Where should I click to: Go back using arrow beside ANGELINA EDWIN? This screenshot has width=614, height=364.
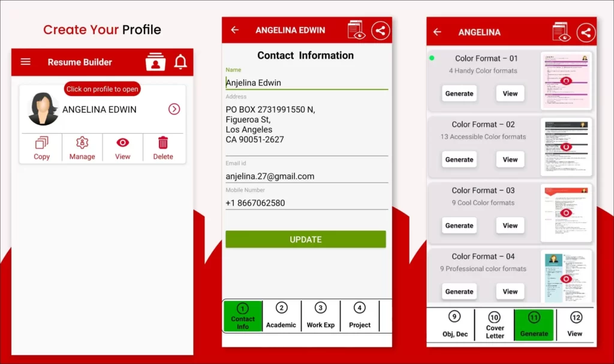(x=234, y=30)
